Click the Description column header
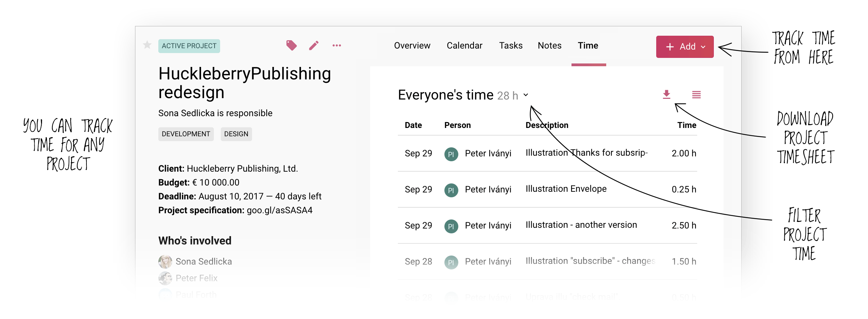 (x=547, y=125)
